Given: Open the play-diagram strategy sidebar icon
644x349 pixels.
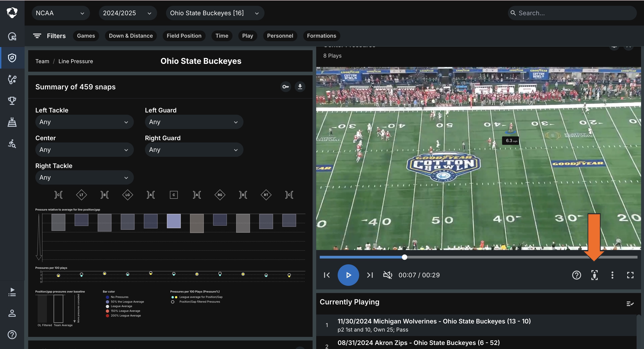Looking at the screenshot, I should pyautogui.click(x=12, y=79).
